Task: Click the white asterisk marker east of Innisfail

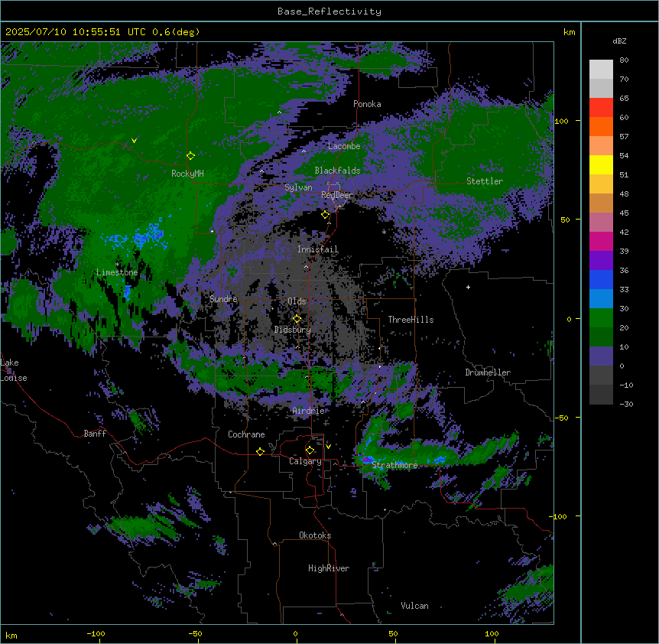Action: tap(384, 232)
